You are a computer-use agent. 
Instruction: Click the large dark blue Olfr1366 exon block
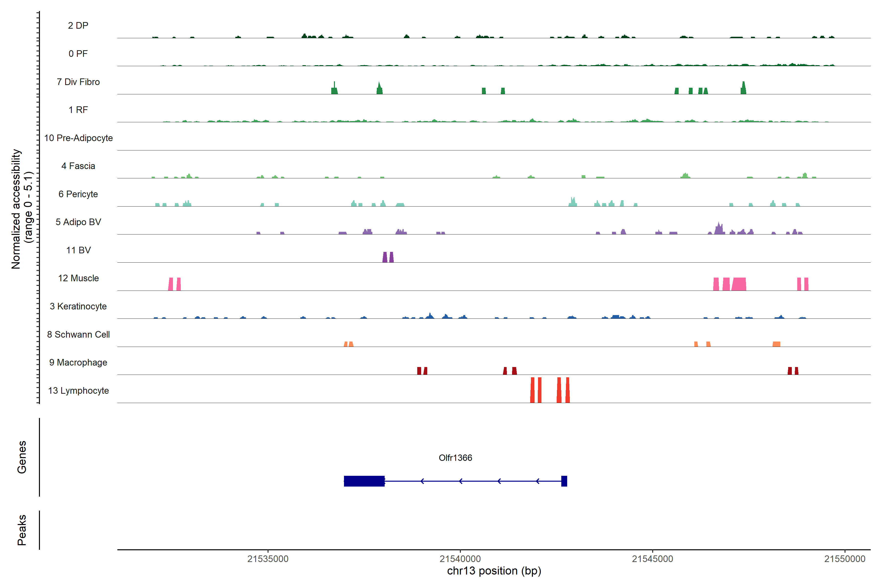coord(364,481)
